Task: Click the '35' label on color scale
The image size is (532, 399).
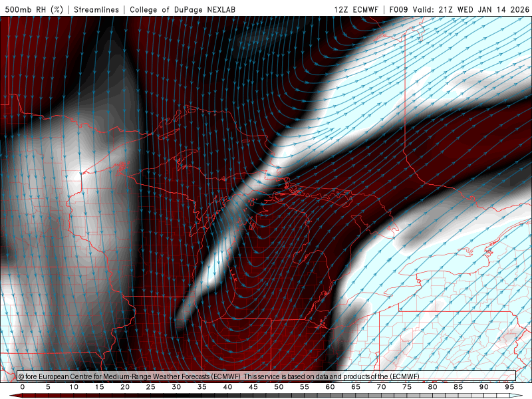Action: click(x=202, y=387)
